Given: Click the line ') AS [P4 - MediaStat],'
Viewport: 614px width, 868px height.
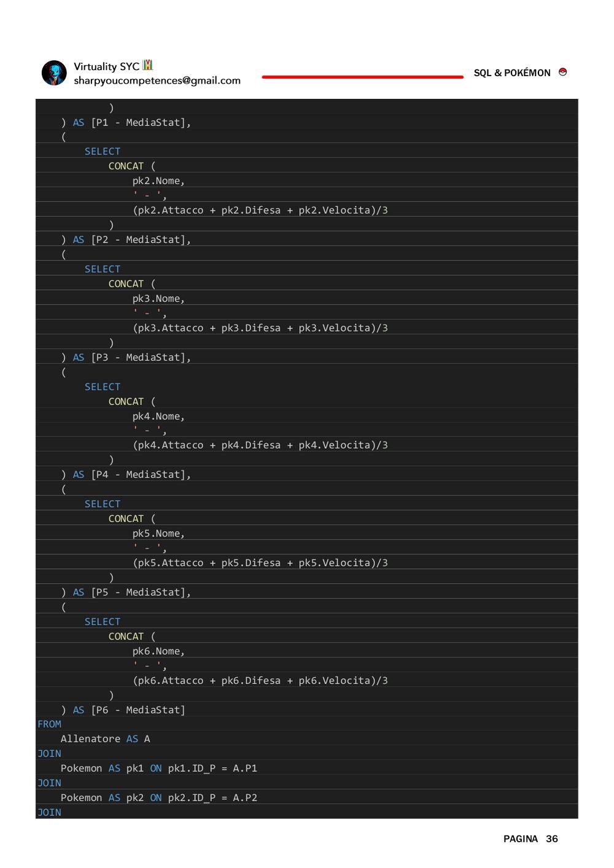Looking at the screenshot, I should pos(126,475).
